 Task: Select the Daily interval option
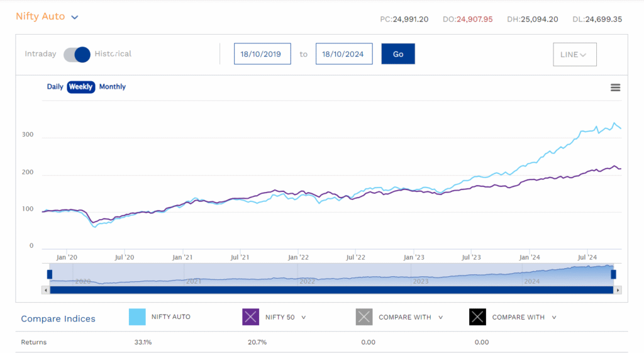[x=55, y=87]
